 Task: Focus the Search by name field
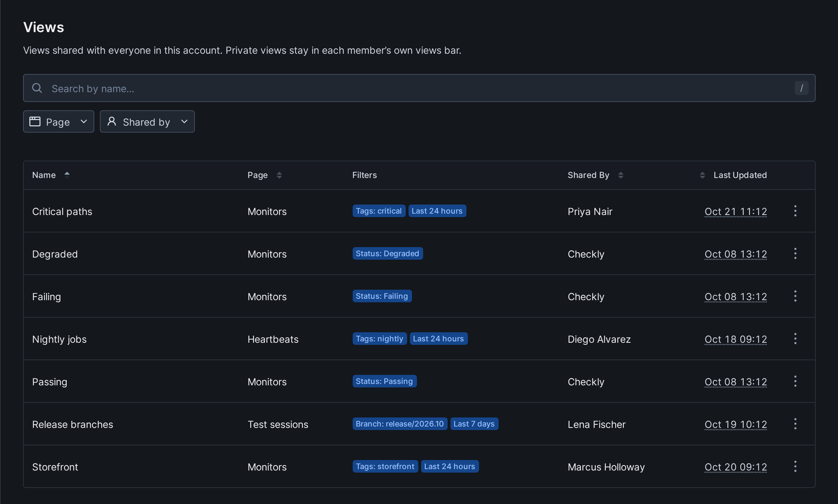419,88
